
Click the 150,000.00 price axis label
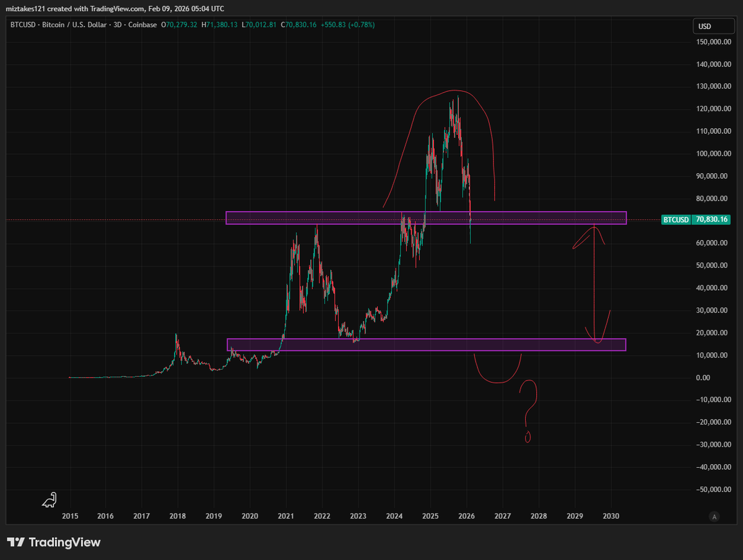pyautogui.click(x=714, y=41)
